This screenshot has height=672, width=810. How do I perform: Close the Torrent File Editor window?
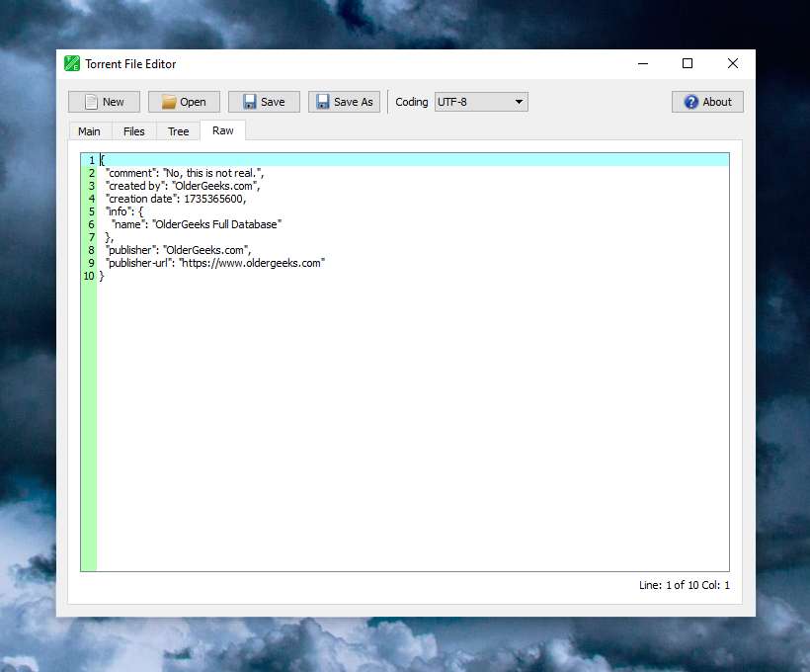tap(733, 63)
